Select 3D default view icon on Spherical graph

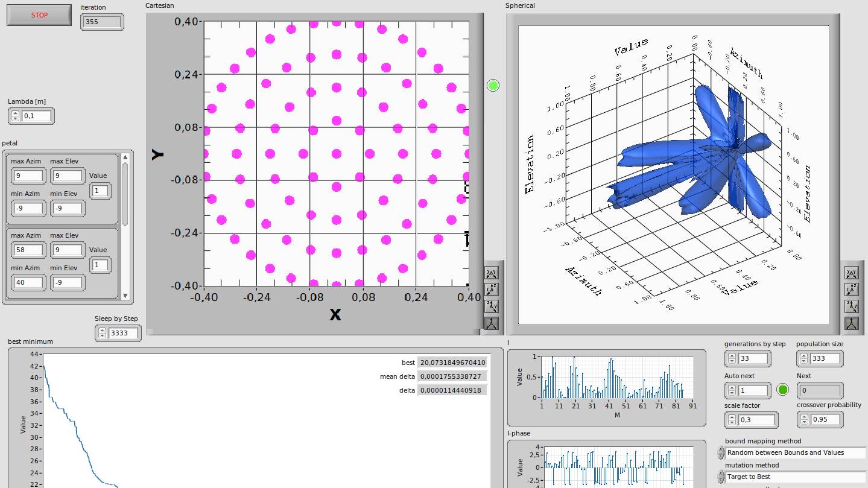(851, 323)
